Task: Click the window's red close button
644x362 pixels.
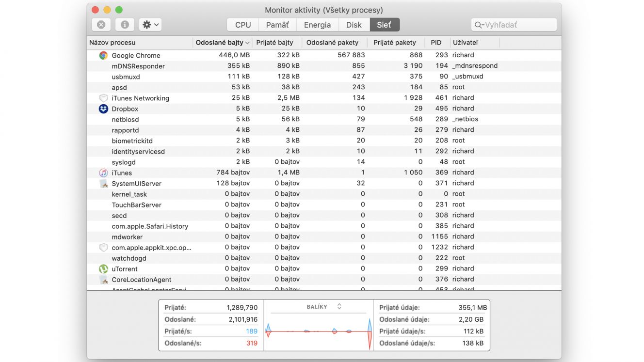Action: (x=95, y=10)
